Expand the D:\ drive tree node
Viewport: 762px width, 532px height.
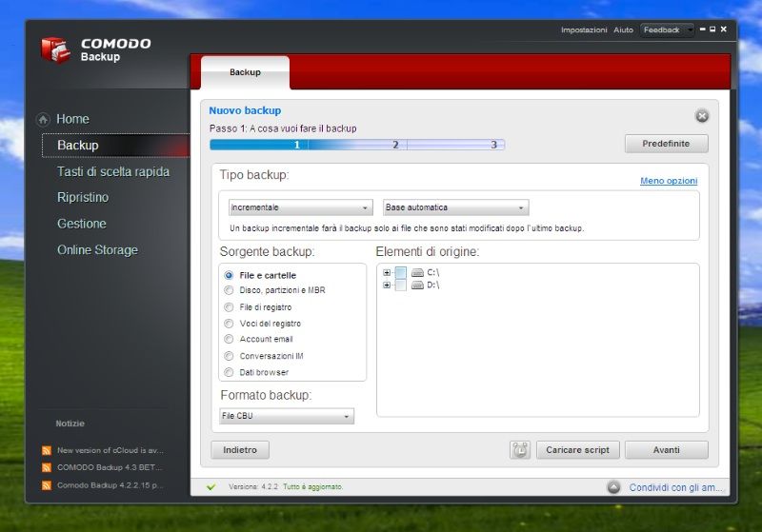[x=387, y=286]
